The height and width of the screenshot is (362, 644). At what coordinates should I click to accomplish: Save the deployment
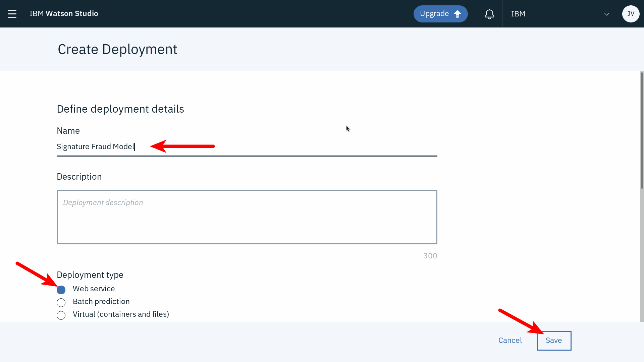(x=554, y=341)
